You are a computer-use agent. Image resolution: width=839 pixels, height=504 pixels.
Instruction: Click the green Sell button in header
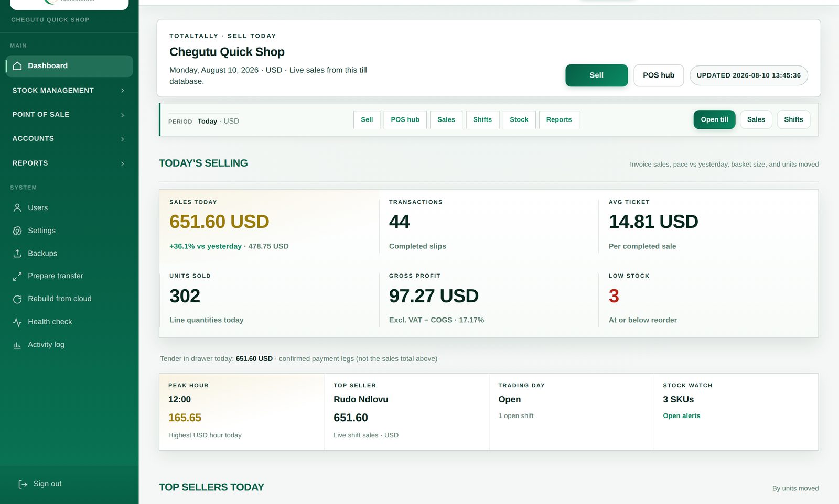pos(597,75)
